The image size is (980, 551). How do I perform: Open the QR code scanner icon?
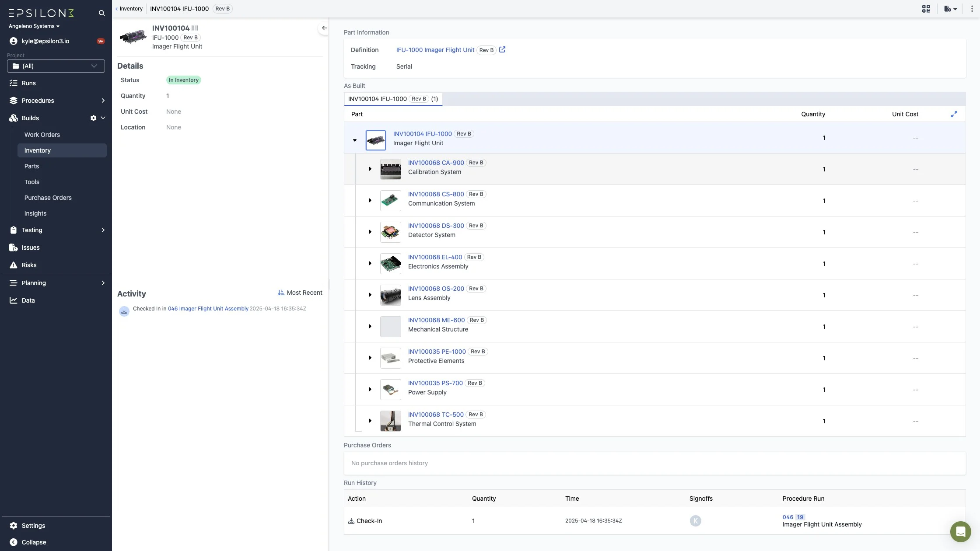pyautogui.click(x=926, y=9)
